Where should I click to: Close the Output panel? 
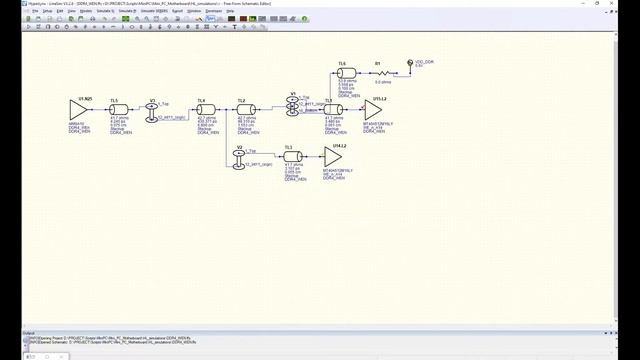click(616, 333)
